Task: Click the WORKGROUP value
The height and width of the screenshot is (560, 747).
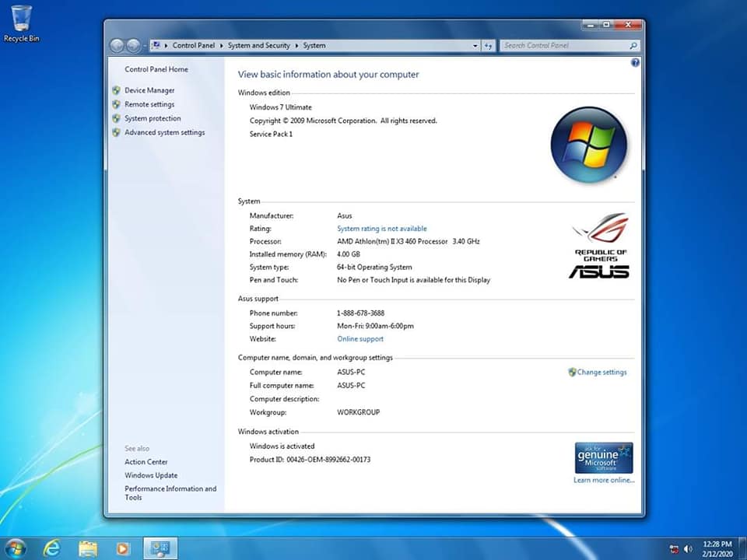Action: coord(358,412)
